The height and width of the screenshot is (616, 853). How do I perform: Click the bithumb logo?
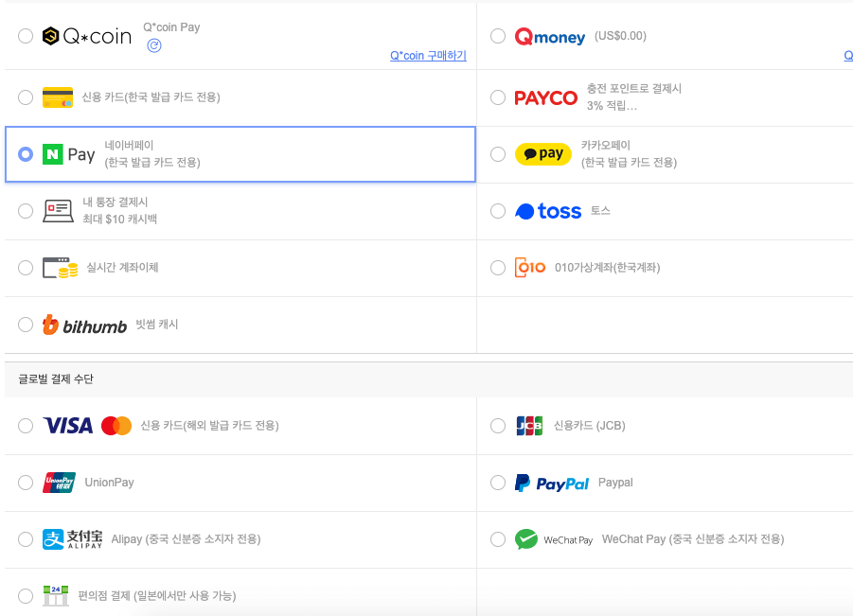tap(84, 325)
